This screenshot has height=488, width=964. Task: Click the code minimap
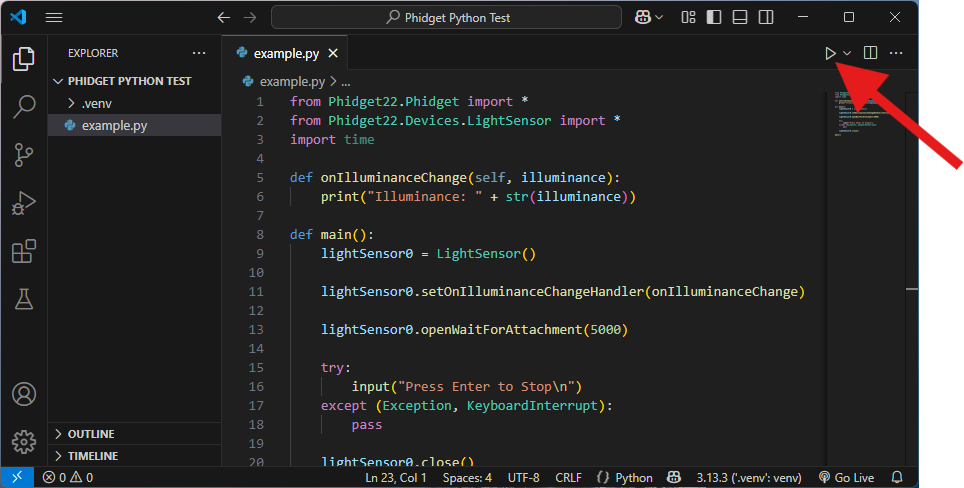pyautogui.click(x=864, y=114)
